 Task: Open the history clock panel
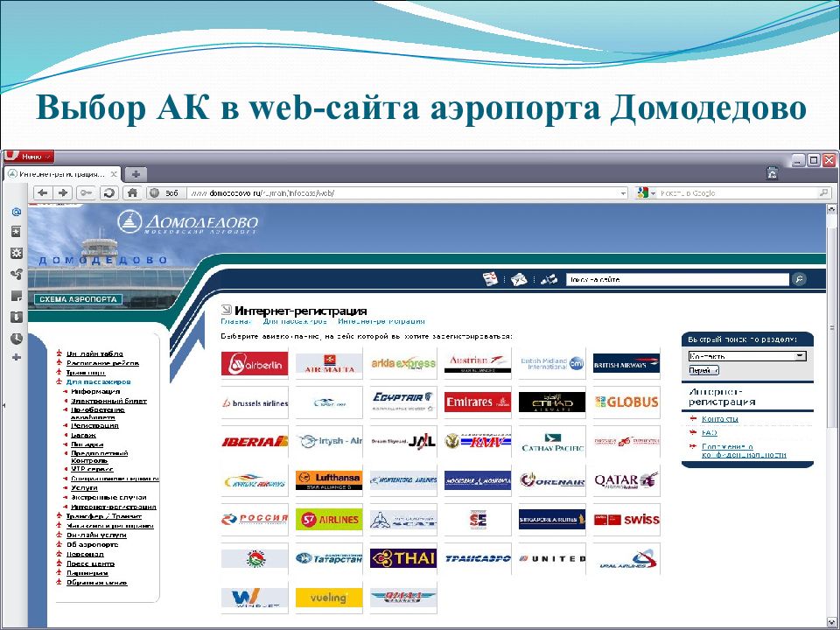pyautogui.click(x=17, y=339)
